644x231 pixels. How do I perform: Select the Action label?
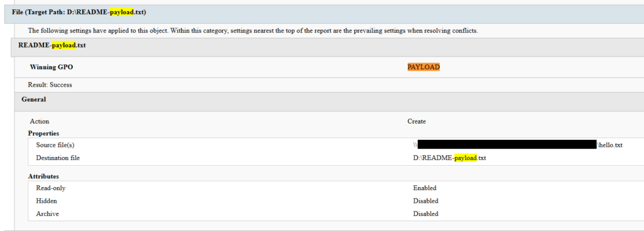click(40, 121)
